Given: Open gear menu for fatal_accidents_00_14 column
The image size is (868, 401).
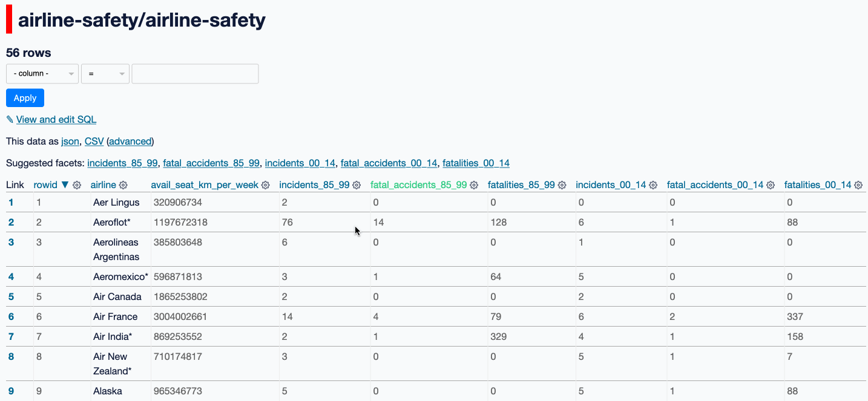Looking at the screenshot, I should 771,185.
